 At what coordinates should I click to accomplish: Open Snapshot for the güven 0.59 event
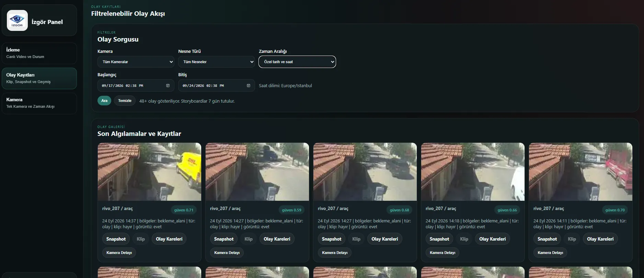[x=224, y=239]
